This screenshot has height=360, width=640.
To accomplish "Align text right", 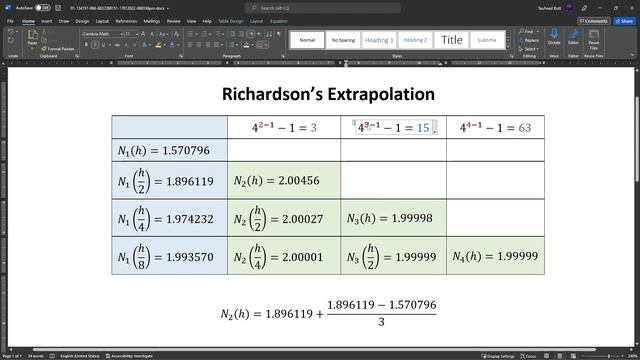I will 208,45.
